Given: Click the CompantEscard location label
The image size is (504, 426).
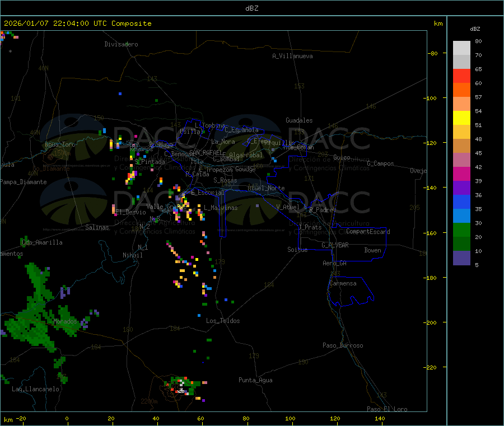Looking at the screenshot, I should point(368,232).
